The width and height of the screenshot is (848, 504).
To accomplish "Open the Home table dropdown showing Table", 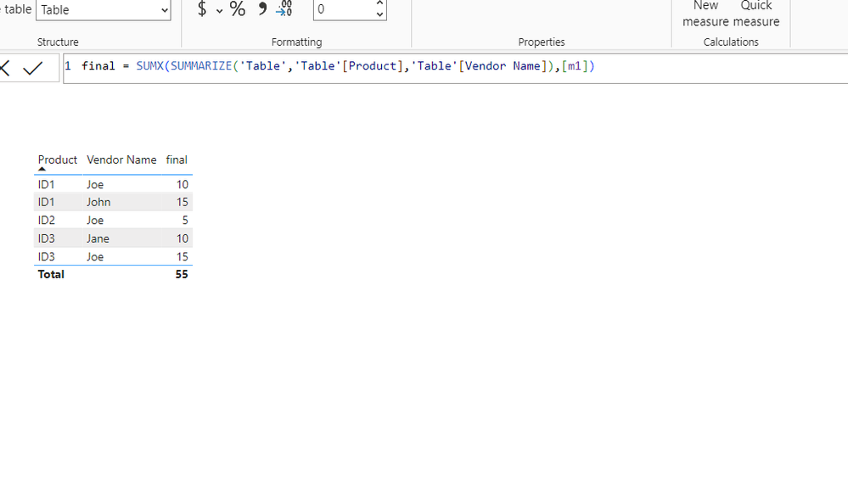I will click(x=104, y=9).
